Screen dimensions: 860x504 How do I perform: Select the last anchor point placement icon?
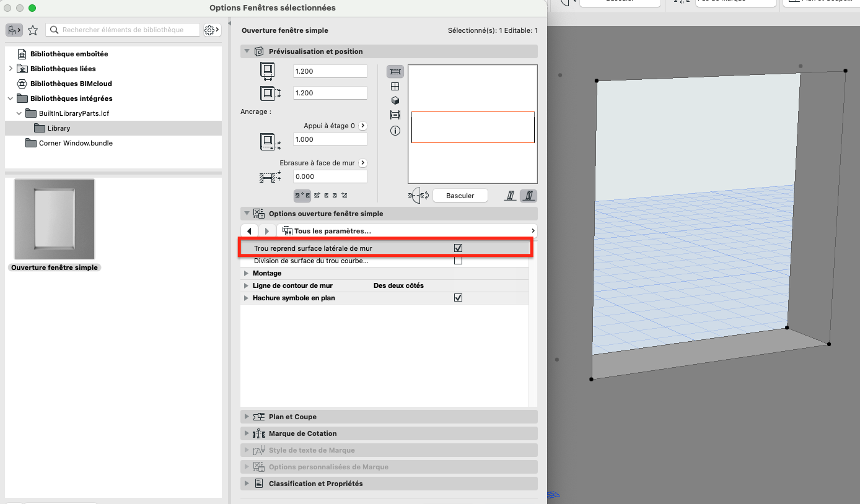click(x=344, y=195)
